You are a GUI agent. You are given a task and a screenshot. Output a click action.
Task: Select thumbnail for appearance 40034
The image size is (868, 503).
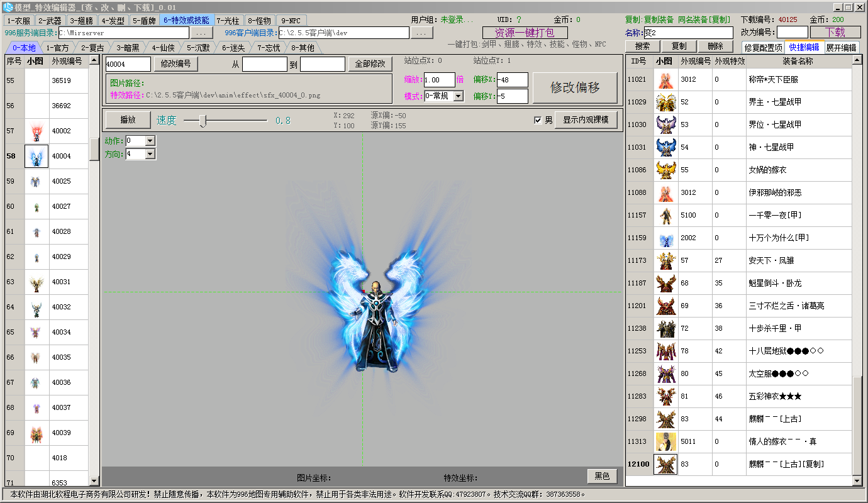(36, 332)
